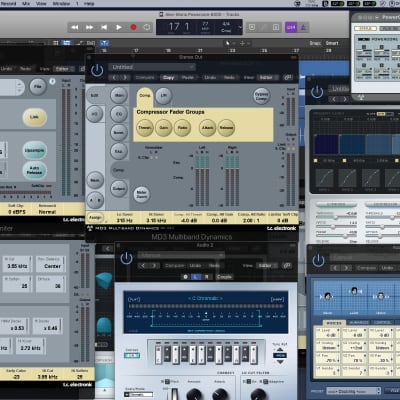
Task: Click Undo in MD3 plugin header
Action: pos(210,78)
